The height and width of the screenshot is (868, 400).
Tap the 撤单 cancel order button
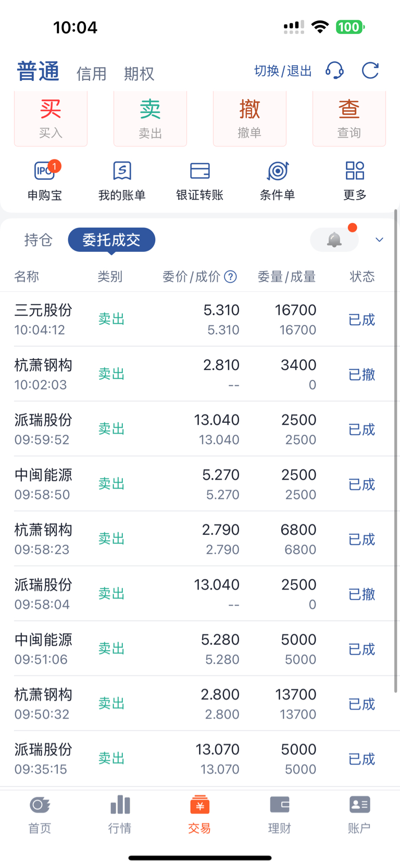249,119
